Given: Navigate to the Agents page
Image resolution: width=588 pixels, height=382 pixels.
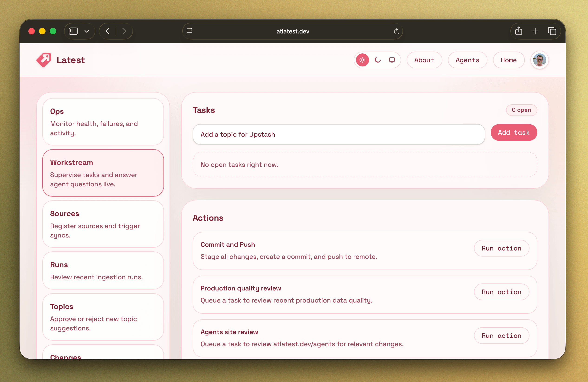Looking at the screenshot, I should click(467, 60).
